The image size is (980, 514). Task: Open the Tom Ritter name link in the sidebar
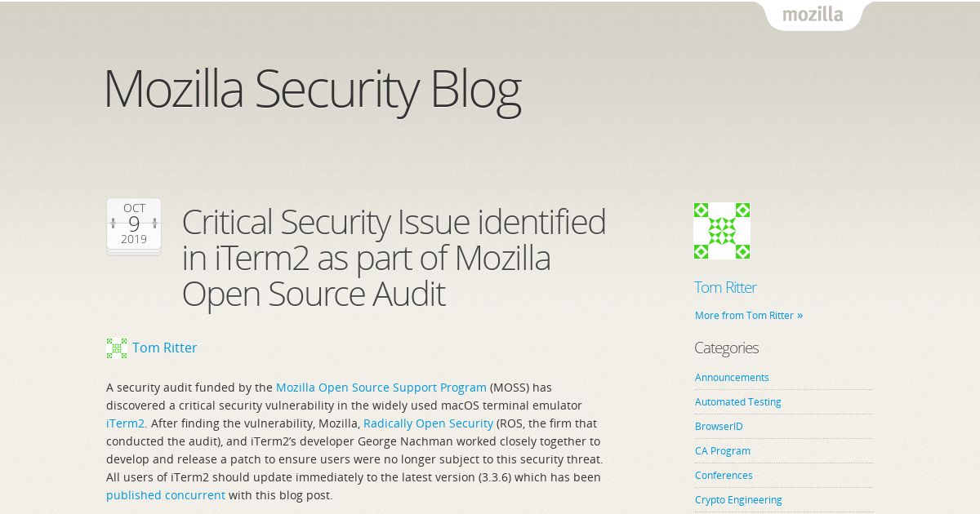725,287
